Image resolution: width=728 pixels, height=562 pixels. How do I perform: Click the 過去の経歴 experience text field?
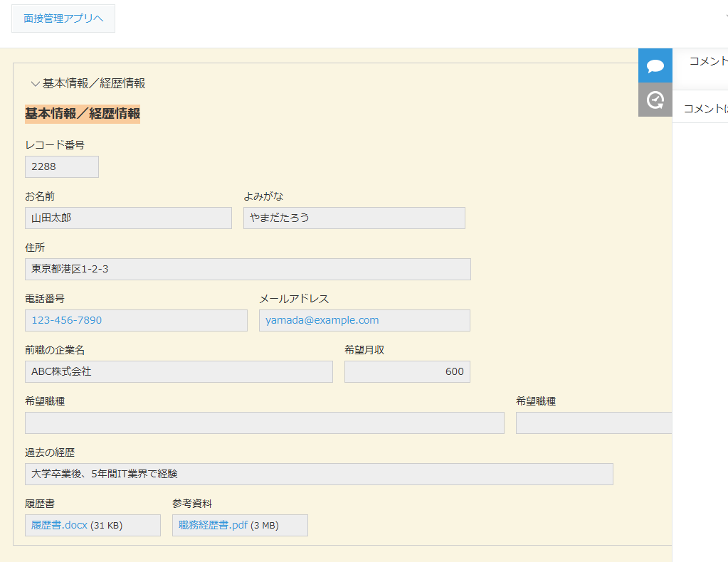[319, 474]
